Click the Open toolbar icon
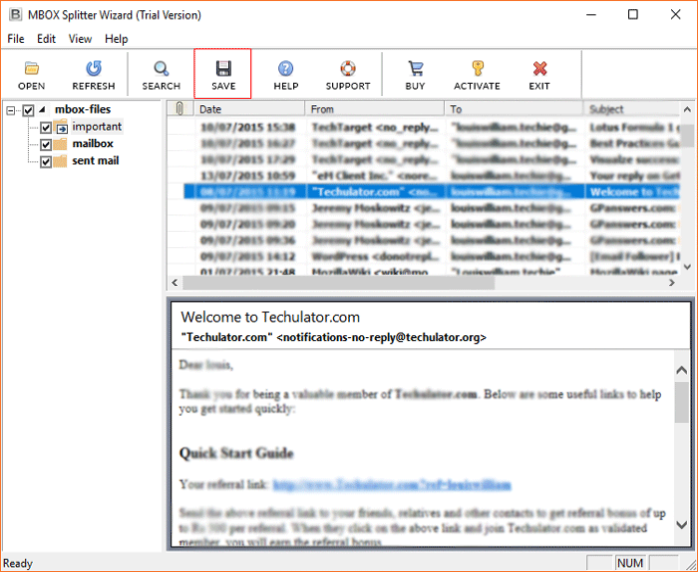Screen dimensions: 698x572 click(x=32, y=69)
